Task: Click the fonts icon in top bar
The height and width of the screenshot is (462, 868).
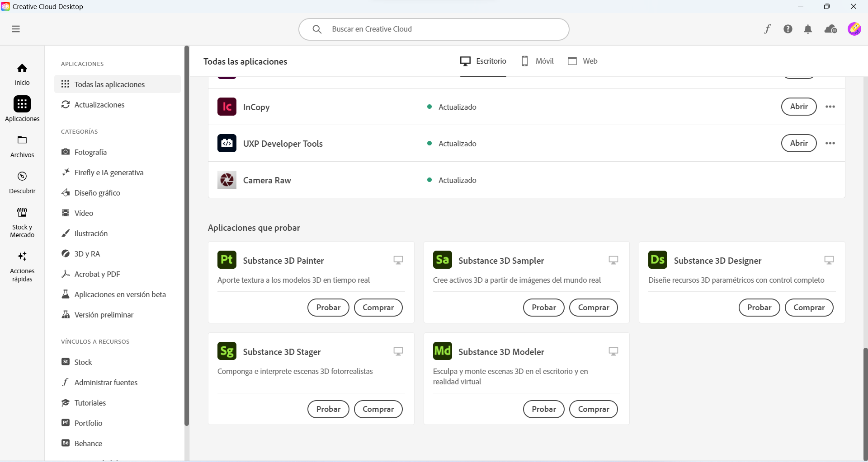Action: click(x=768, y=29)
